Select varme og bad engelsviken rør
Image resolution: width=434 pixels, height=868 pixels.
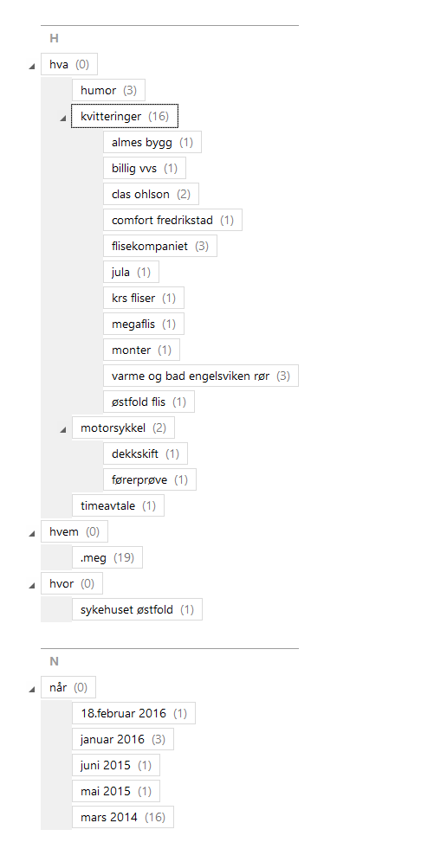point(201,376)
